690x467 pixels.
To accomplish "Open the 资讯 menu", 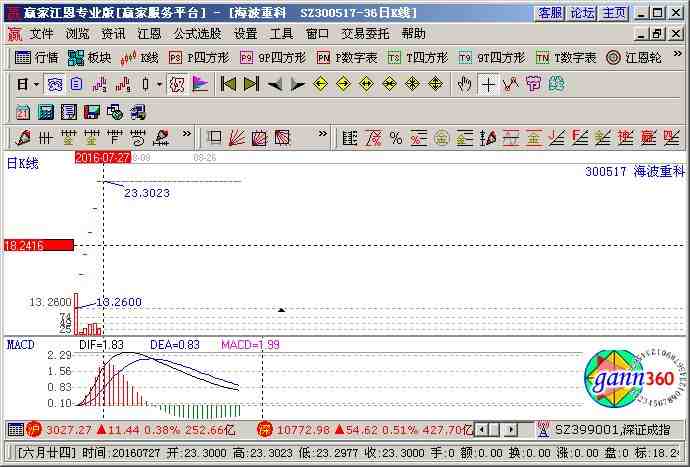I will pyautogui.click(x=114, y=34).
